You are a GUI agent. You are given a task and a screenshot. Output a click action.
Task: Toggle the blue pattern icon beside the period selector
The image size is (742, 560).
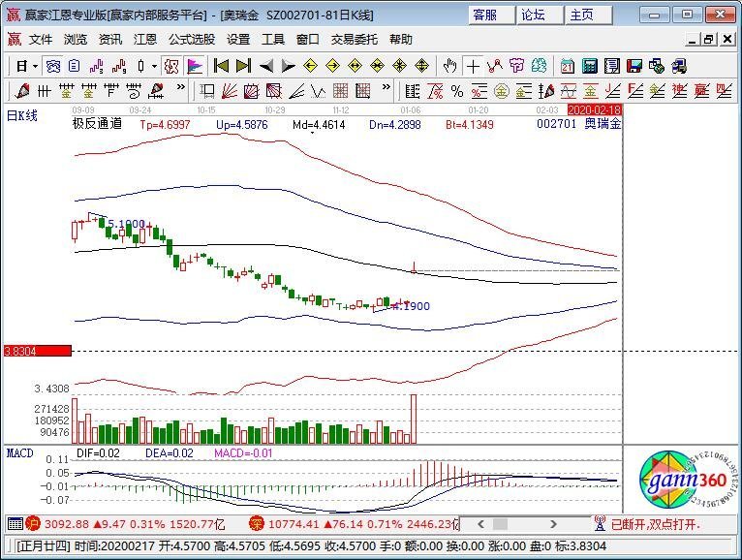pos(52,66)
